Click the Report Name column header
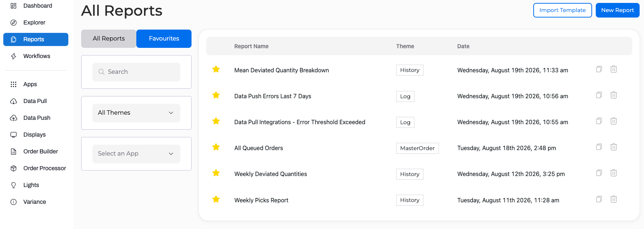This screenshot has width=644, height=229. (251, 46)
